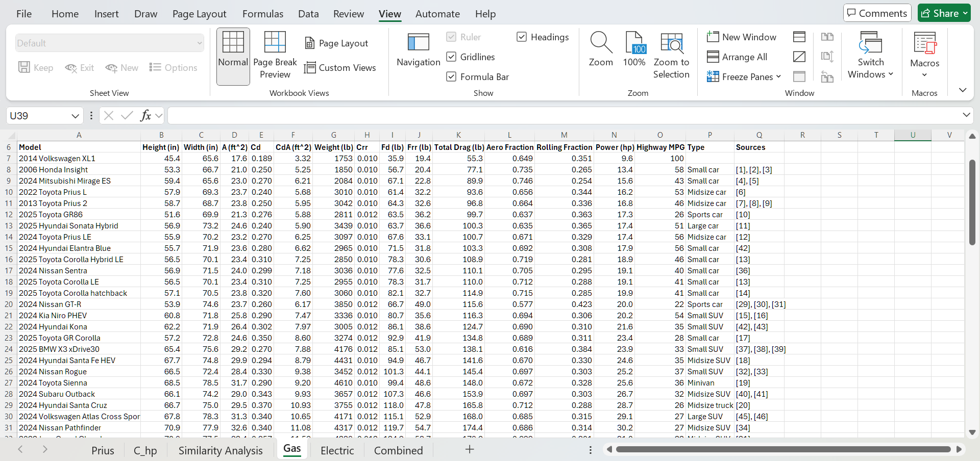980x461 pixels.
Task: Open the Zoom dialog
Action: click(601, 49)
